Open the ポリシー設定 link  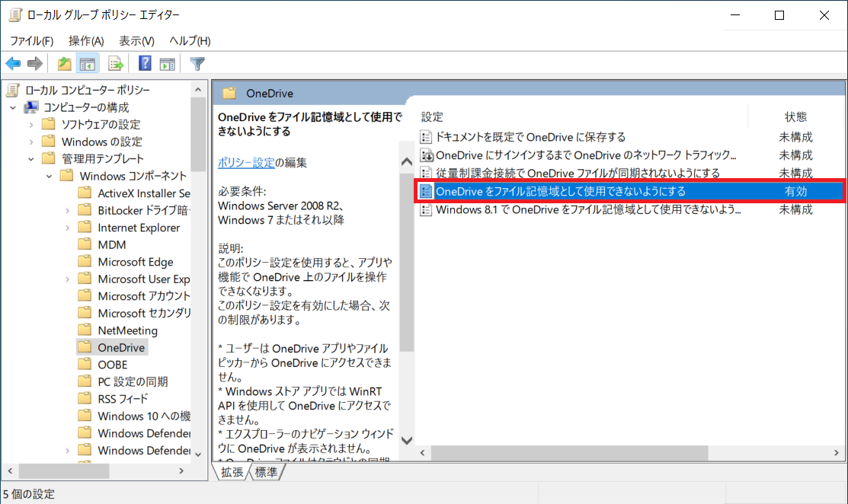(246, 162)
